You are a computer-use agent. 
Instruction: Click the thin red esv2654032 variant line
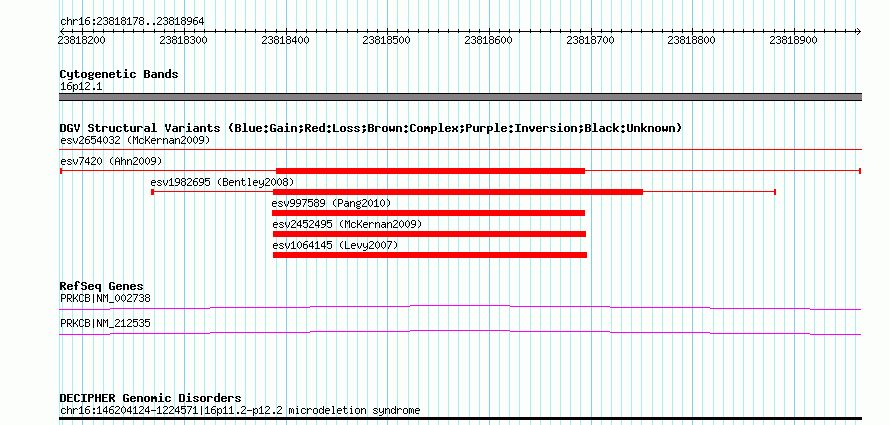(460, 150)
